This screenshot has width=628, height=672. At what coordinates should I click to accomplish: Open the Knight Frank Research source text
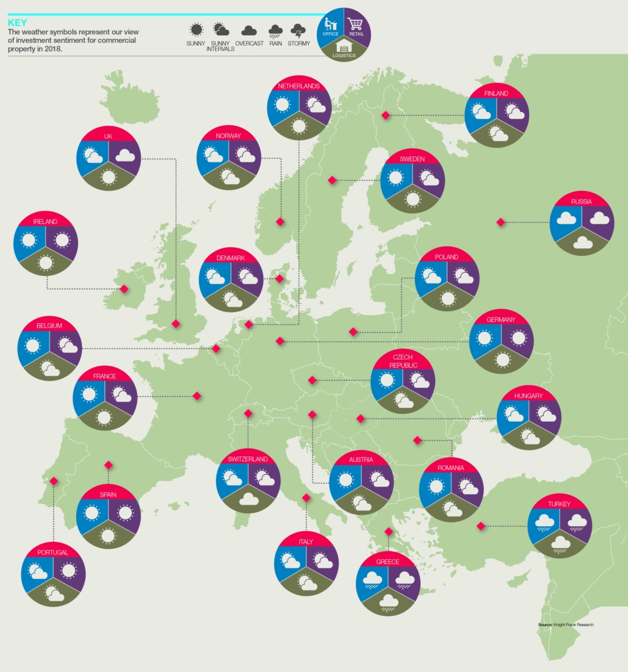tap(565, 625)
